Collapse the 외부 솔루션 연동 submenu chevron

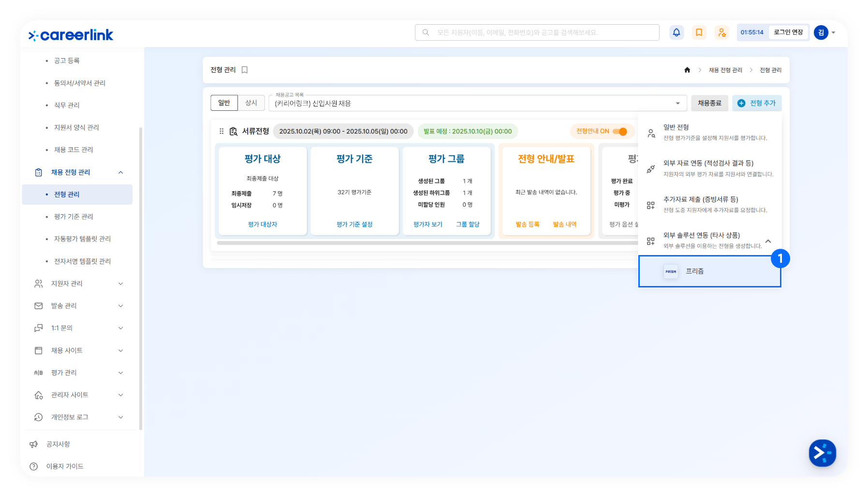pos(768,241)
